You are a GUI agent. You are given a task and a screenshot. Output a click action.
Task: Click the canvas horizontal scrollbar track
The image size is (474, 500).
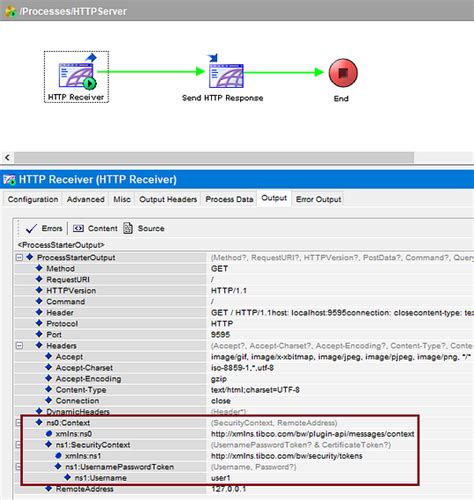213,157
